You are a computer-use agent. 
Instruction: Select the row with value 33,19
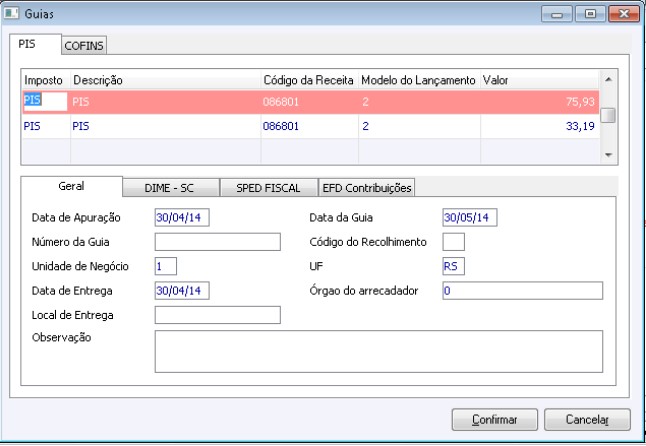(x=311, y=126)
